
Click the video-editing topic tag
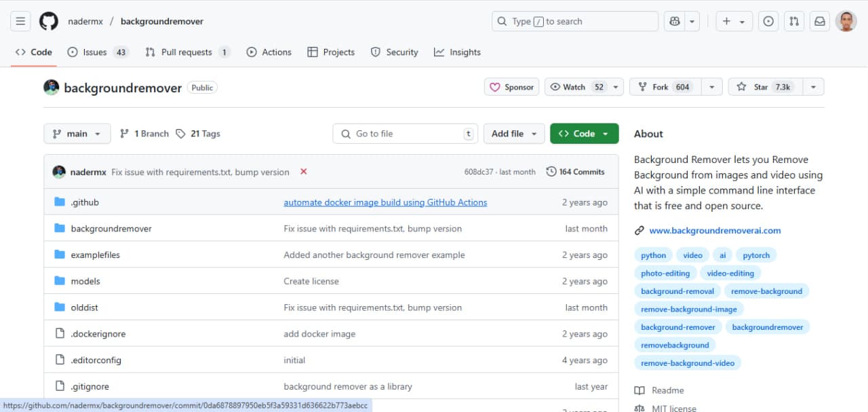click(730, 273)
